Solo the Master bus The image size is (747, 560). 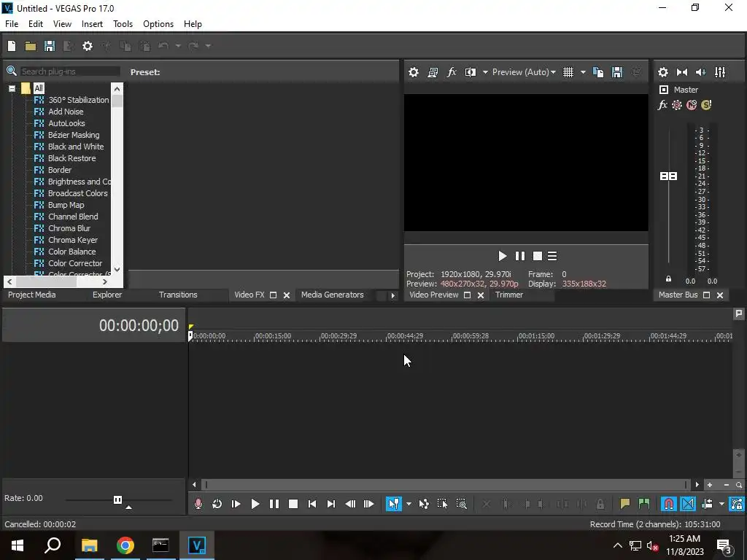(x=706, y=105)
